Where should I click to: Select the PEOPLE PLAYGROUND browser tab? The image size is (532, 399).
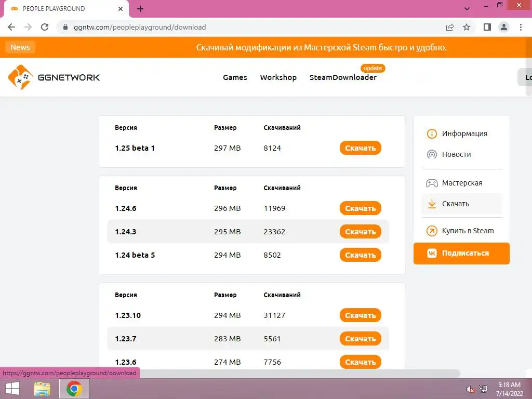click(x=66, y=9)
